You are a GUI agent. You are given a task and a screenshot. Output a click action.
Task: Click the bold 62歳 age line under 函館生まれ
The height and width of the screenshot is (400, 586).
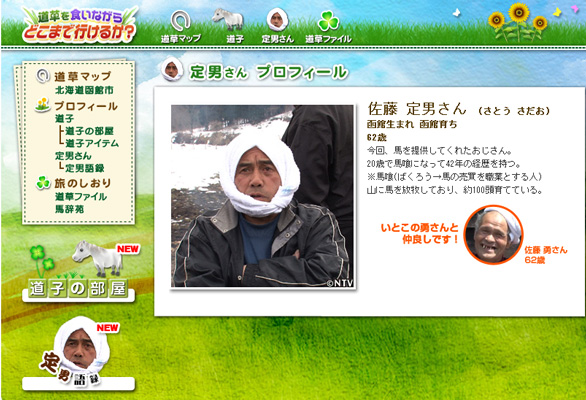pyautogui.click(x=377, y=138)
